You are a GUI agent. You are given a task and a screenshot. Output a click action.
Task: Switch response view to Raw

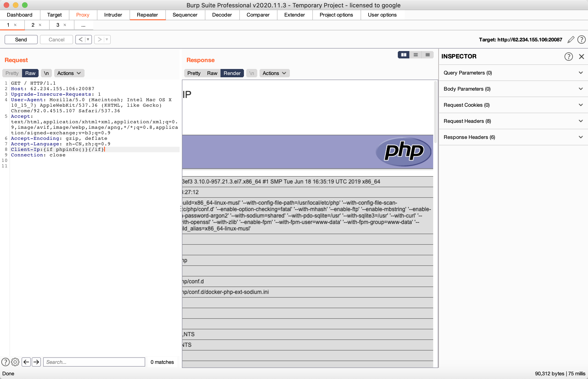tap(212, 73)
